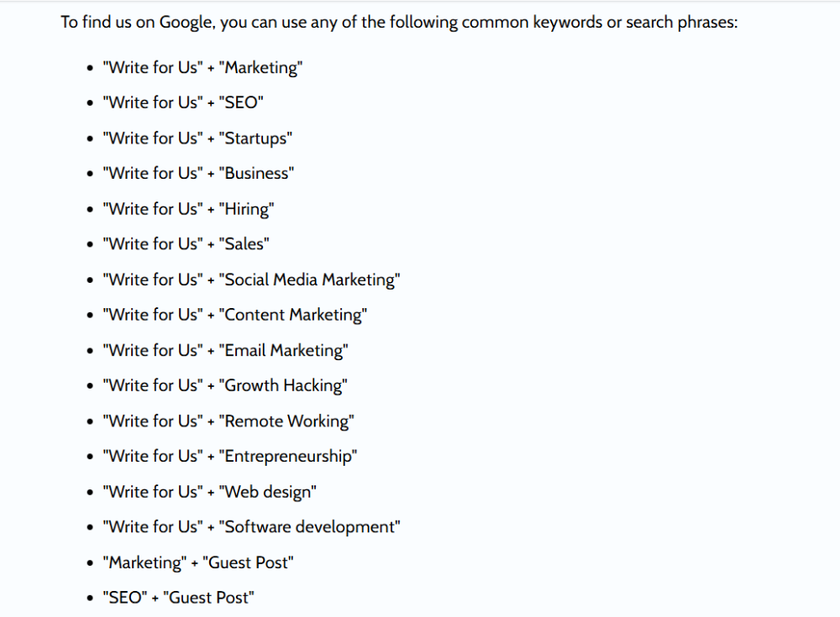Viewport: 840px width, 617px height.
Task: Click the "Write for Us" + "Startups" entry
Action: click(x=197, y=138)
